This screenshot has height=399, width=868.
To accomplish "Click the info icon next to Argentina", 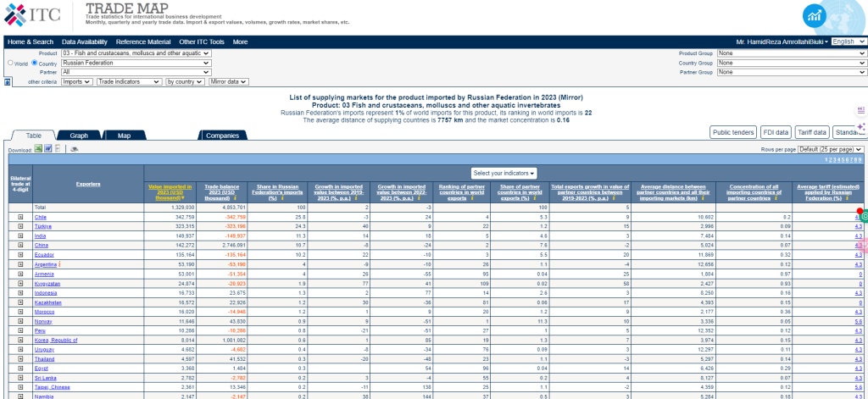I will [59, 264].
